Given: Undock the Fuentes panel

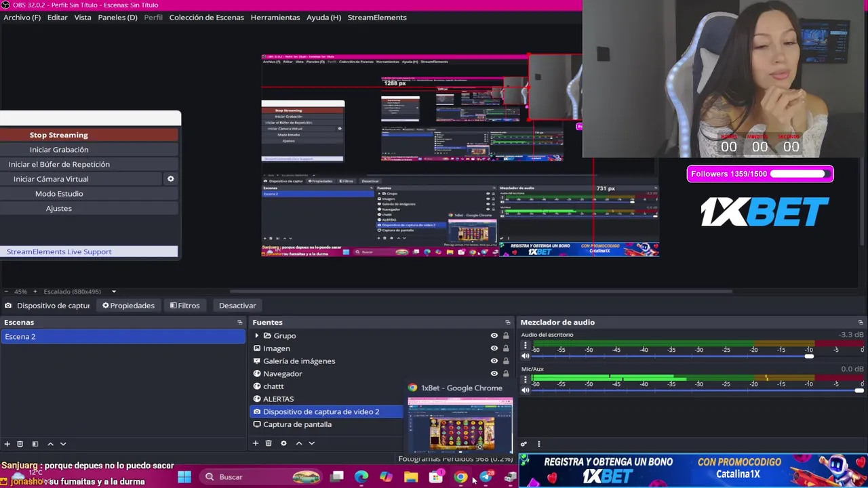Looking at the screenshot, I should click(508, 323).
